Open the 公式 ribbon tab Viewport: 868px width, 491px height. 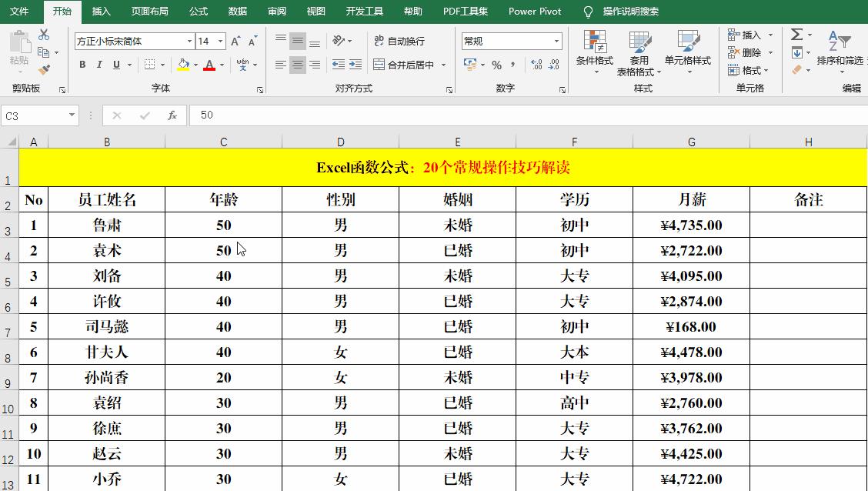click(198, 12)
